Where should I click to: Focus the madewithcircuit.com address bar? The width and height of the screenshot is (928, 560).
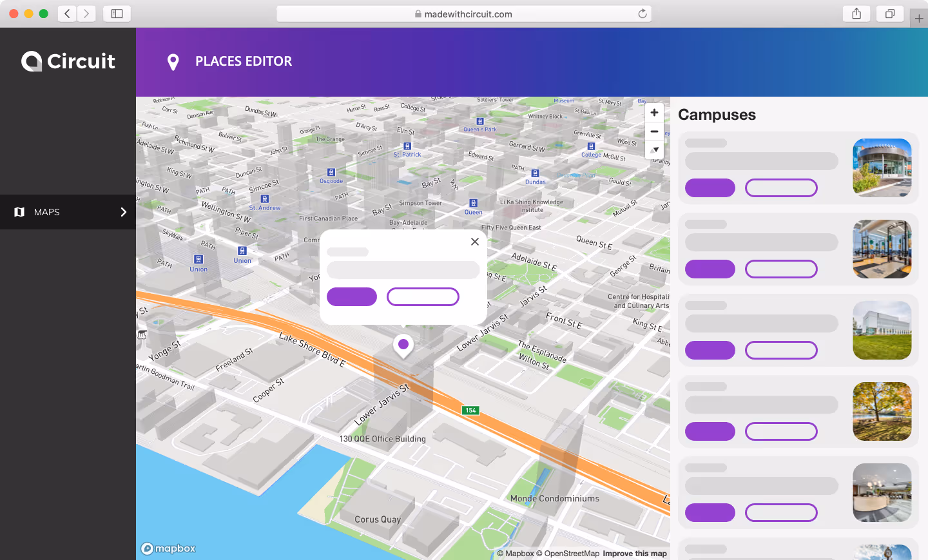(x=464, y=14)
